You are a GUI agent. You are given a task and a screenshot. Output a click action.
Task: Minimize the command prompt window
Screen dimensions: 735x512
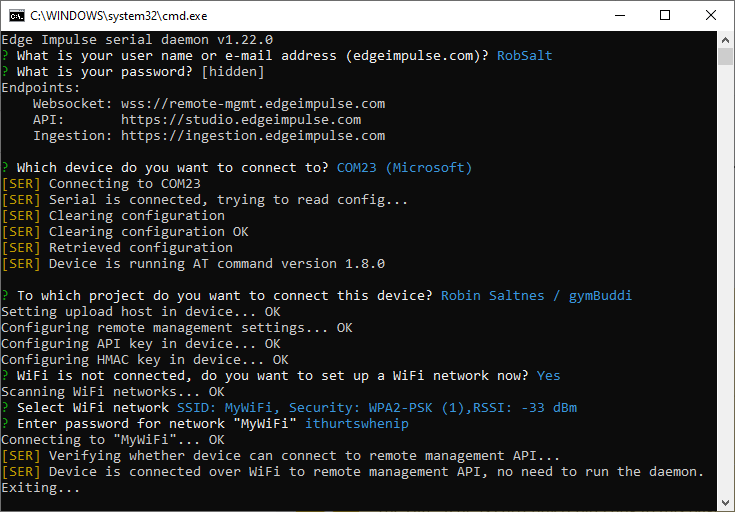point(618,15)
